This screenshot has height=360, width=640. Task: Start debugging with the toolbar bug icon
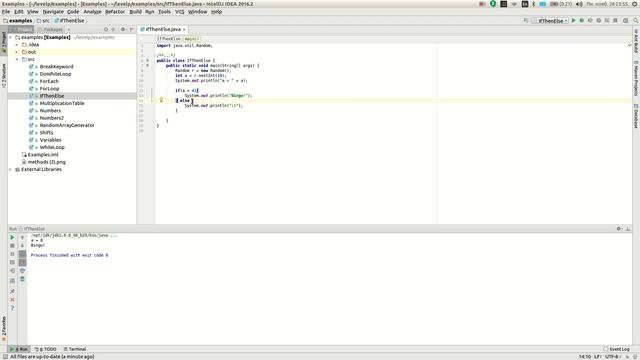click(582, 20)
